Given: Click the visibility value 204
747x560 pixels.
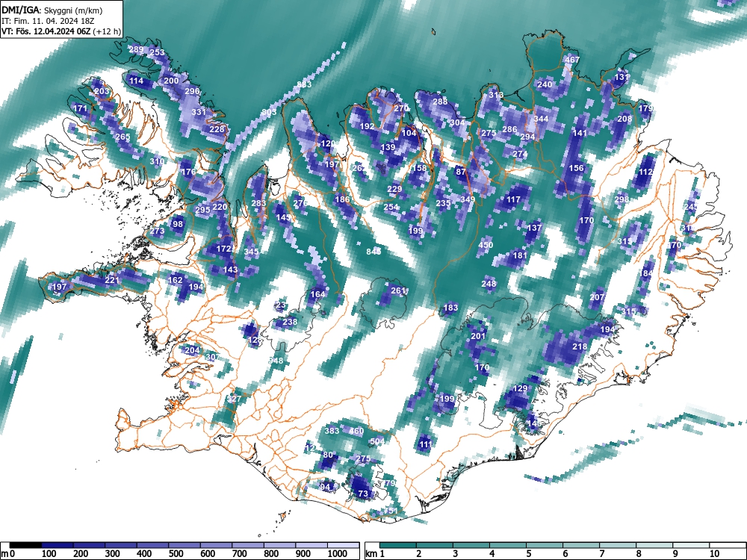Looking at the screenshot, I should 192,350.
